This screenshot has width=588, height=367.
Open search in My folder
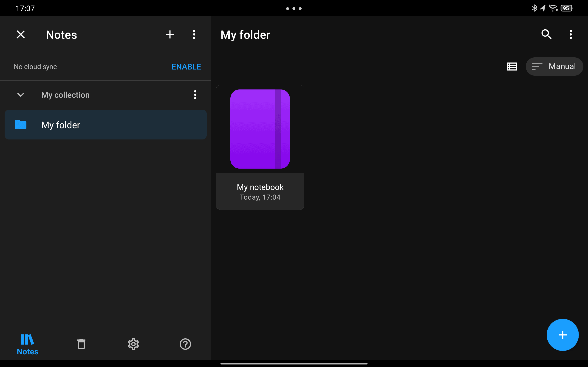546,35
